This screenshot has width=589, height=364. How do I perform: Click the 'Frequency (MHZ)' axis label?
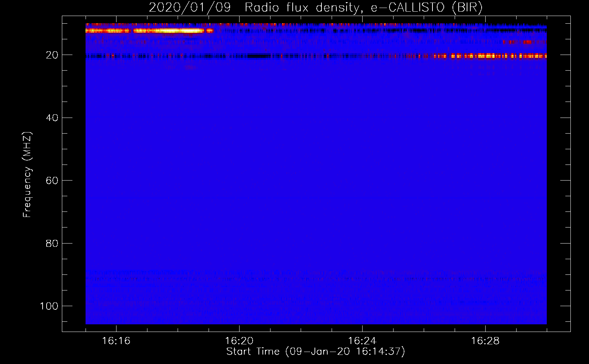tap(27, 174)
